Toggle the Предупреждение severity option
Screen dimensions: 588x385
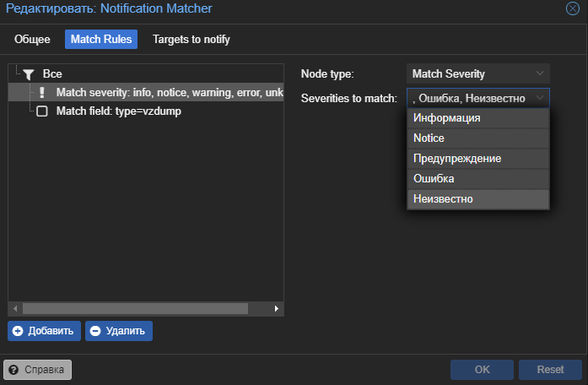477,158
